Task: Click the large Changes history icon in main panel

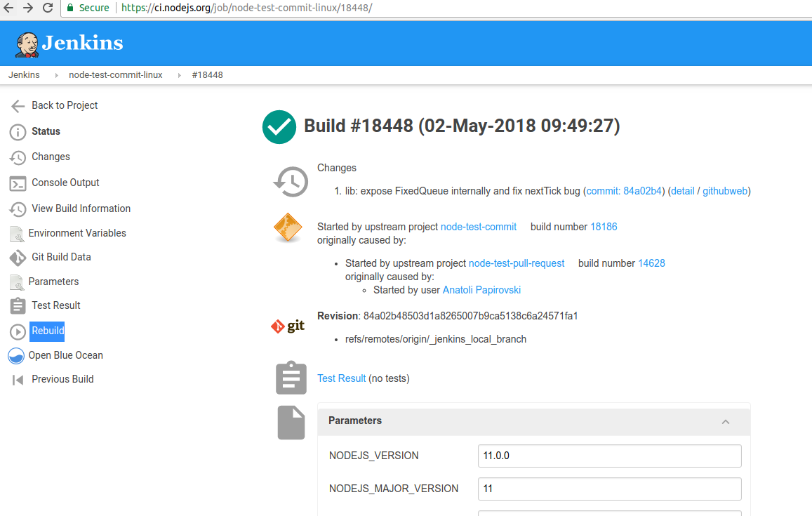Action: tap(291, 182)
